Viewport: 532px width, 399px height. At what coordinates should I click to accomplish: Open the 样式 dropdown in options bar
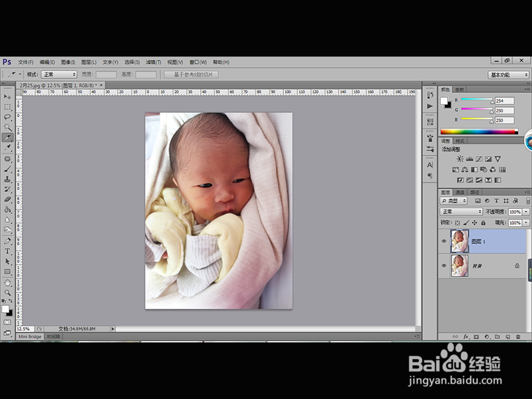59,74
